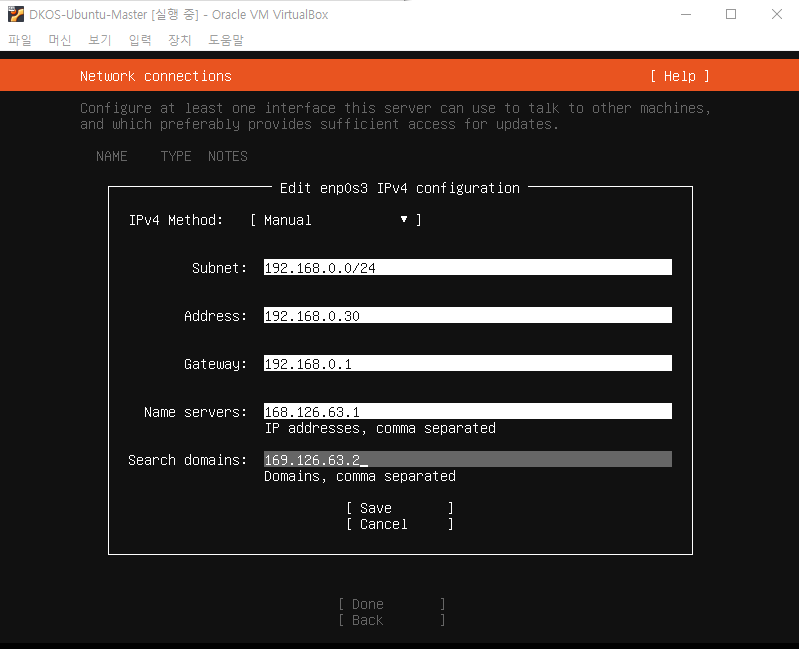Viewport: 799px width, 649px height.
Task: Click the Gateway input field
Action: [467, 363]
